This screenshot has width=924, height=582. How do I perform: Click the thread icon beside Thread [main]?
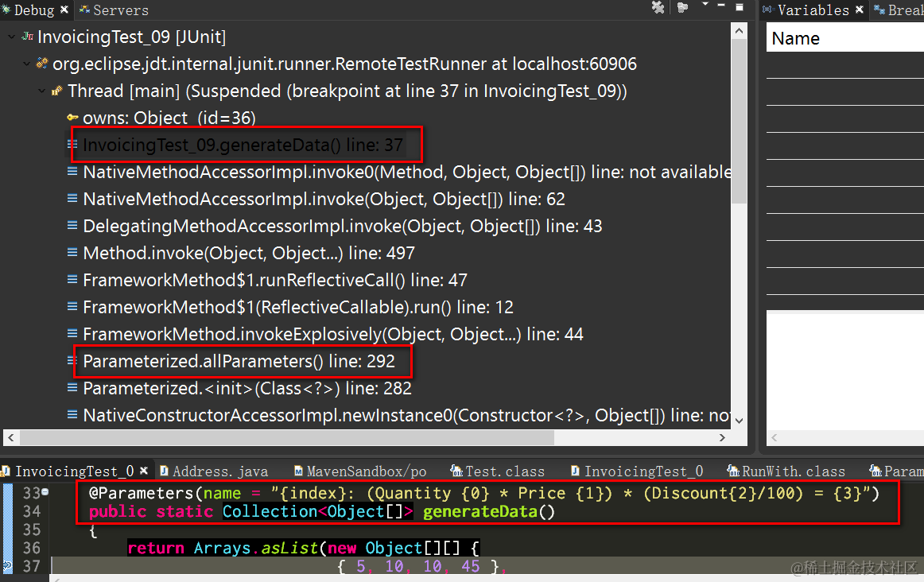coord(57,91)
